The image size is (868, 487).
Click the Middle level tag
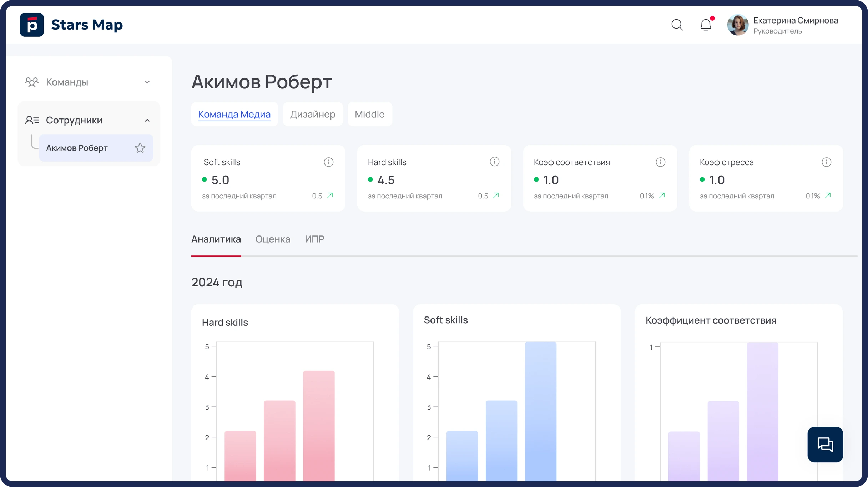(x=370, y=114)
